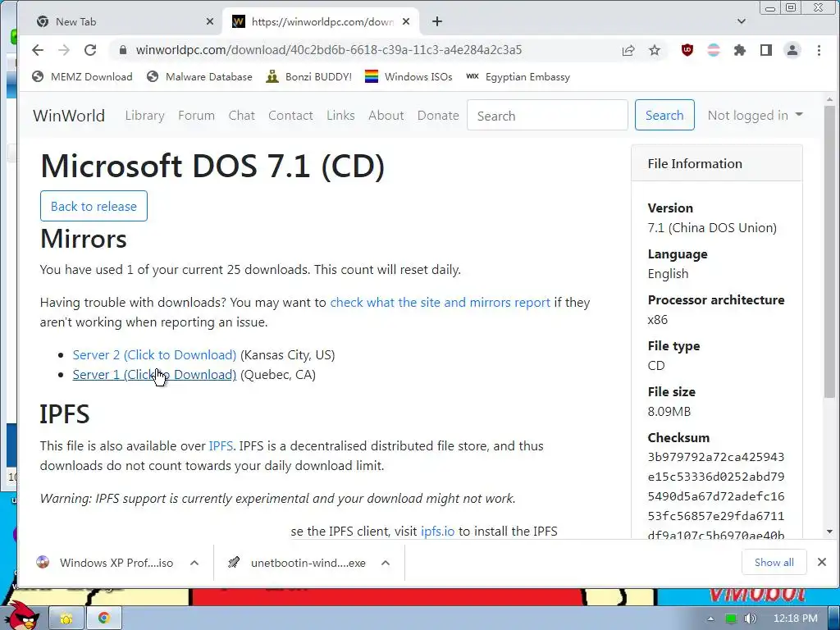
Task: Open the Angry Birds start button
Action: coord(22,616)
